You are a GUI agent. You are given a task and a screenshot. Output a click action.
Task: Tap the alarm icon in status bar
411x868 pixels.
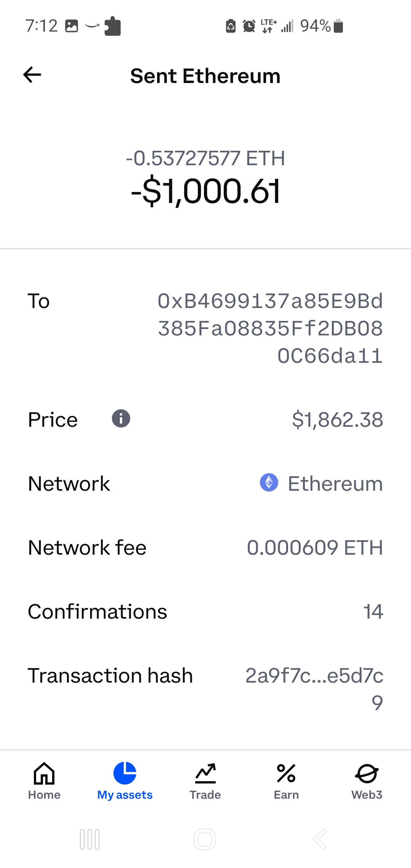249,26
